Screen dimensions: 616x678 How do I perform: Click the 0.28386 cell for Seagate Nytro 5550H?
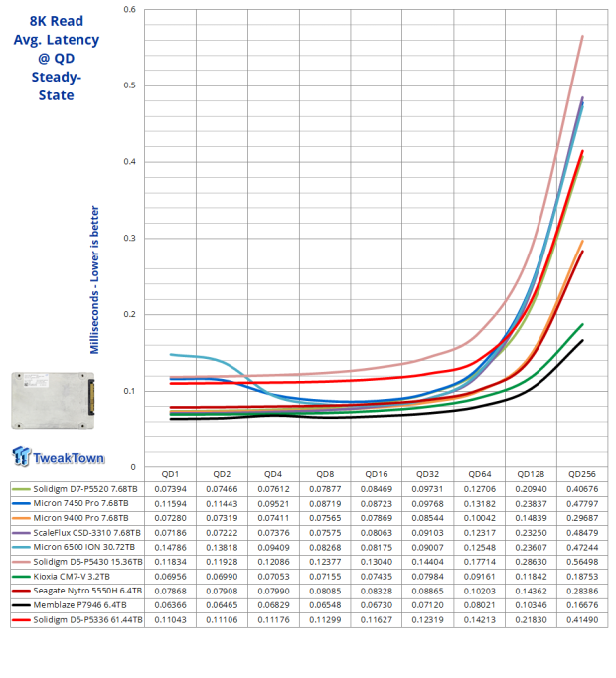[582, 591]
